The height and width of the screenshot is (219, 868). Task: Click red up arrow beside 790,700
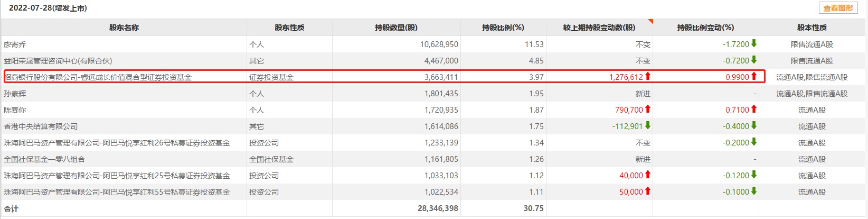click(x=648, y=109)
